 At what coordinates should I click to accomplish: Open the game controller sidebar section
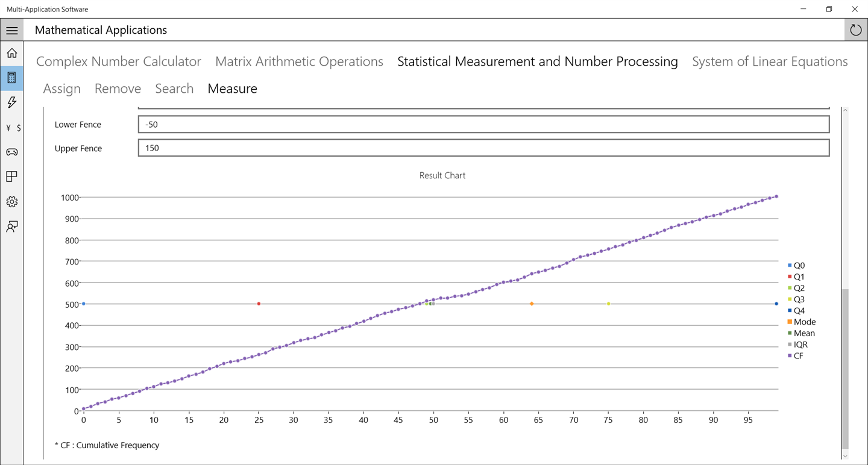click(11, 152)
